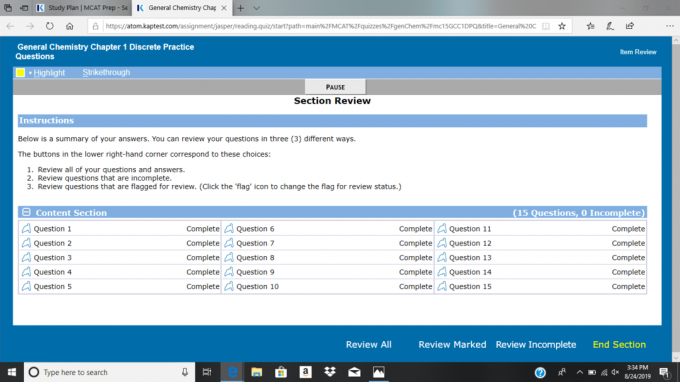Go to the browser home icon
Viewport: 680px width, 382px height.
click(x=69, y=26)
